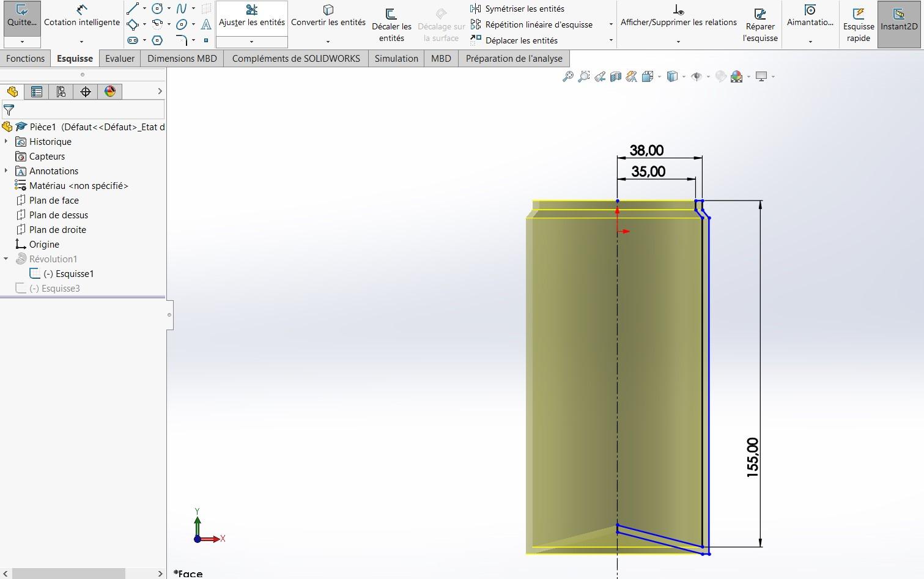Expand more feature manager tabs chevron

tap(160, 92)
